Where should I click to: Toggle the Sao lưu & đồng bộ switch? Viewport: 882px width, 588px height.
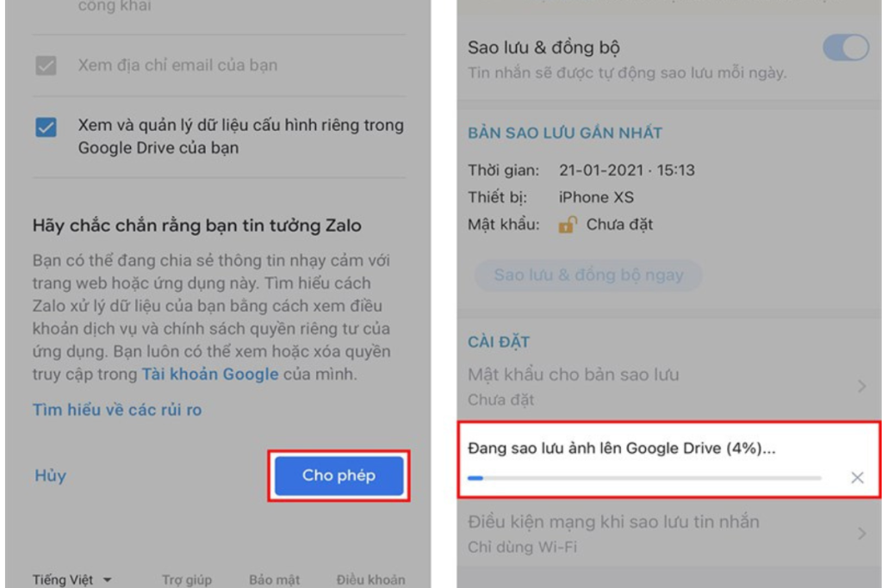coord(845,48)
